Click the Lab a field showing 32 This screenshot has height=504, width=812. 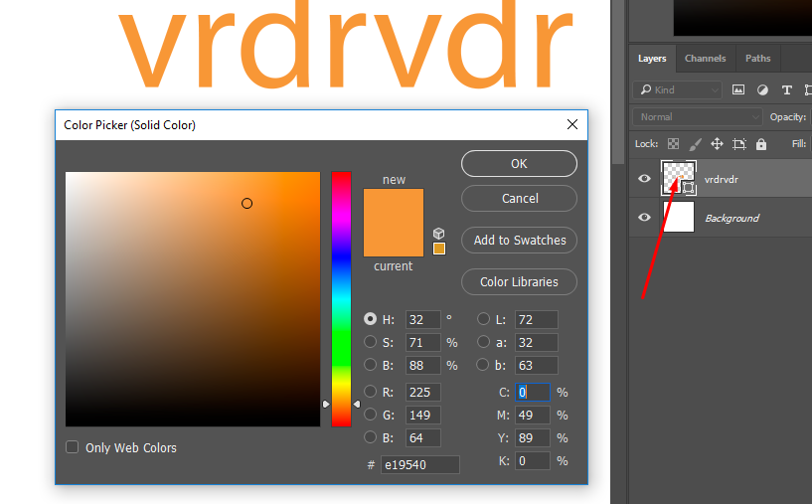(x=537, y=342)
